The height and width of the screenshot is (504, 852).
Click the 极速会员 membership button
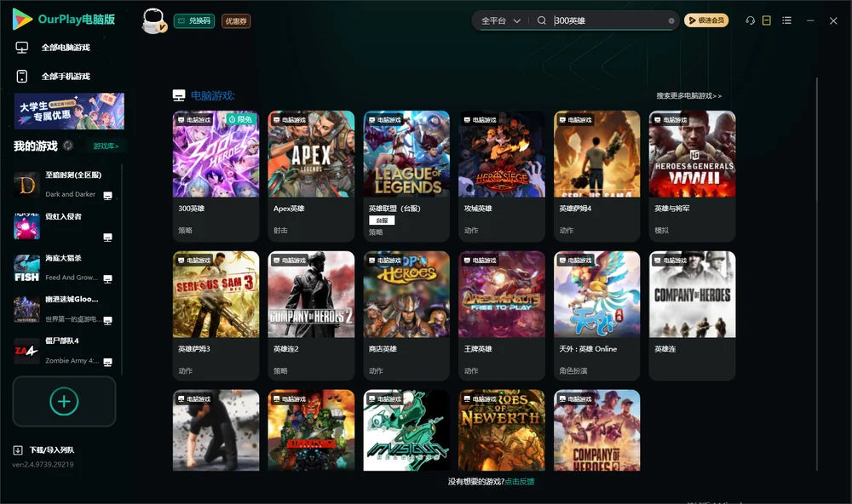[x=706, y=20]
